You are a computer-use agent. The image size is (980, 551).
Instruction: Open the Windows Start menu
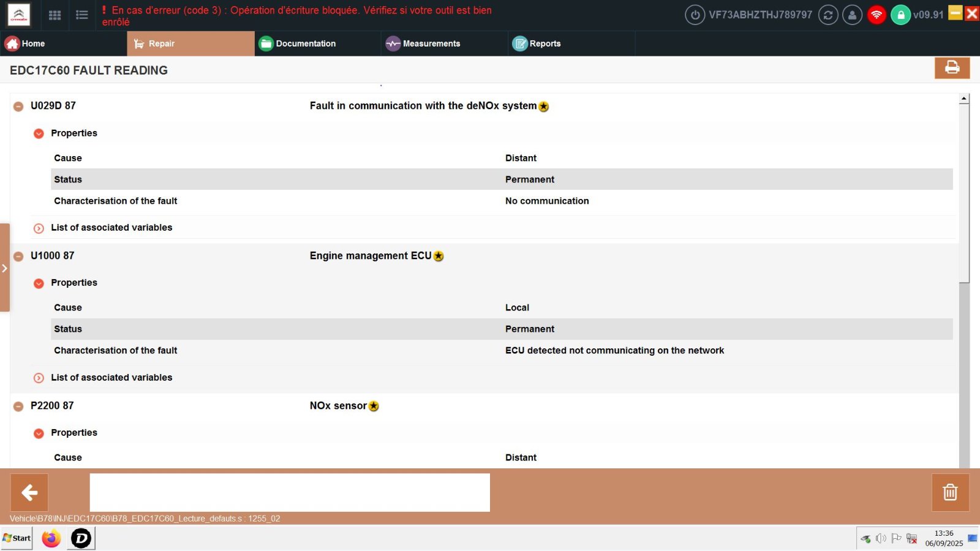coord(17,538)
